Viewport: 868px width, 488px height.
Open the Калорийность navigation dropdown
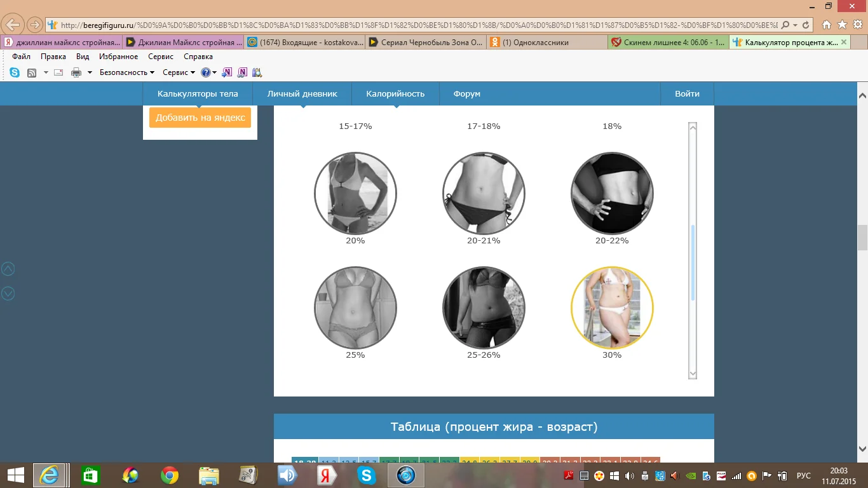tap(395, 94)
